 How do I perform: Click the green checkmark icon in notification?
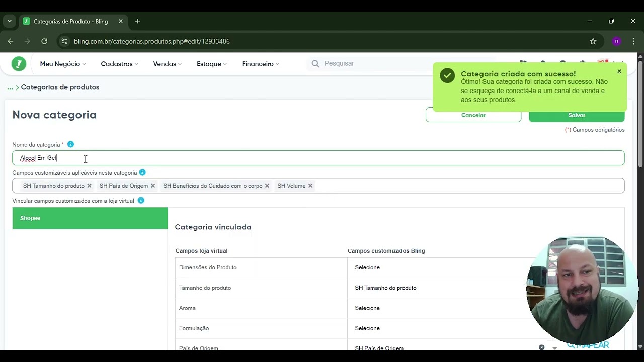[x=447, y=75]
